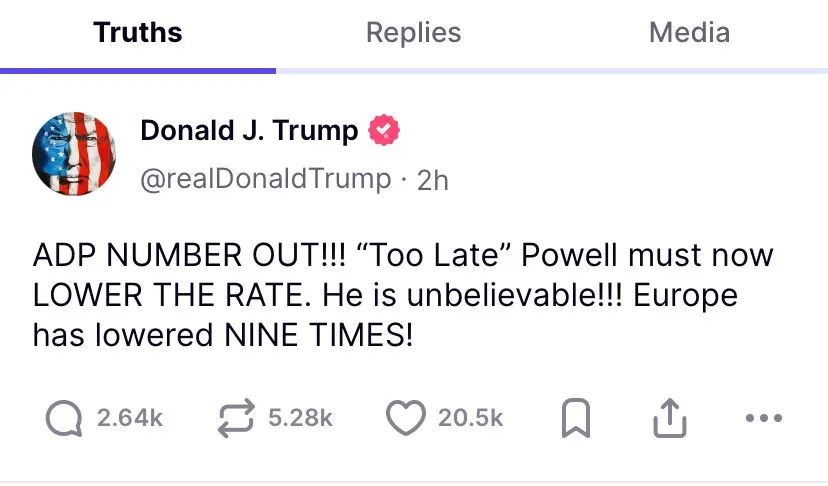Viewport: 828px width, 486px height.
Task: Open the three-dot more options menu
Action: (x=764, y=418)
